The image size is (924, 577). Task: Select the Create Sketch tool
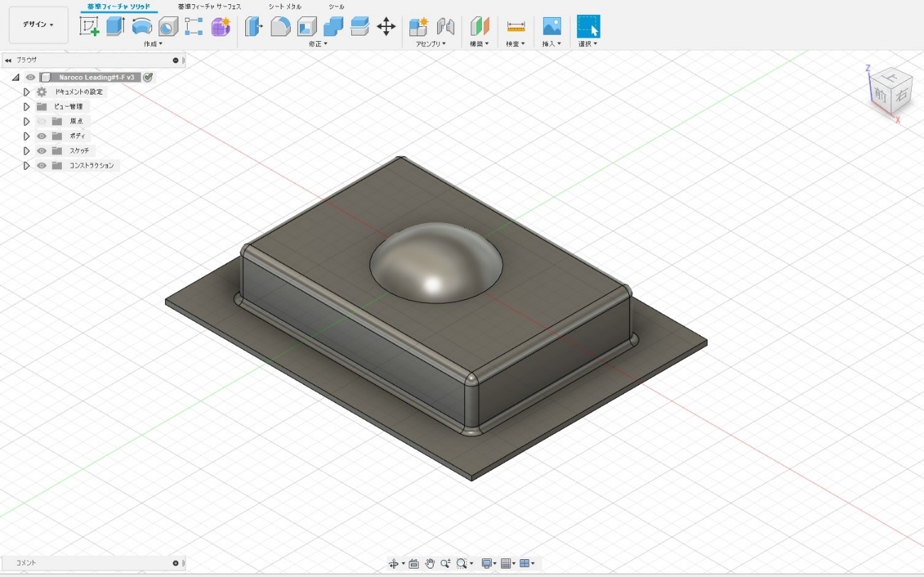tap(89, 26)
